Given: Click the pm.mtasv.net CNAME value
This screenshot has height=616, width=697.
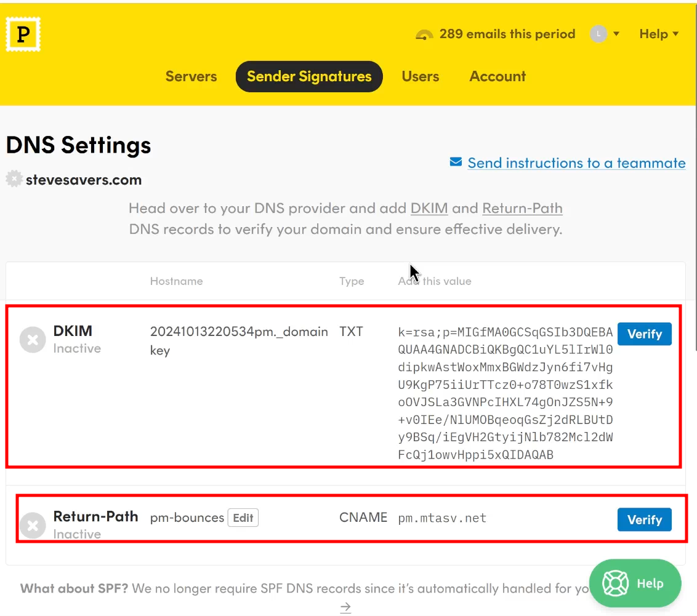Looking at the screenshot, I should point(442,518).
